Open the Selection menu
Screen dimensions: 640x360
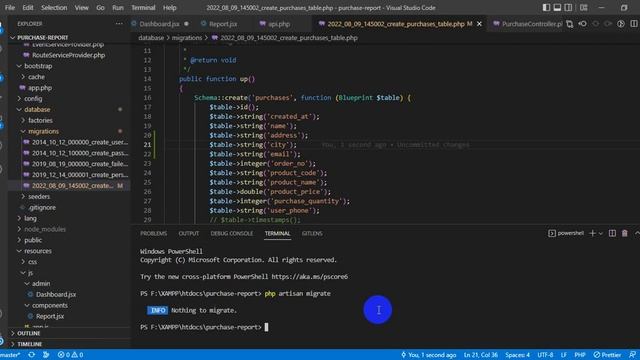point(54,8)
